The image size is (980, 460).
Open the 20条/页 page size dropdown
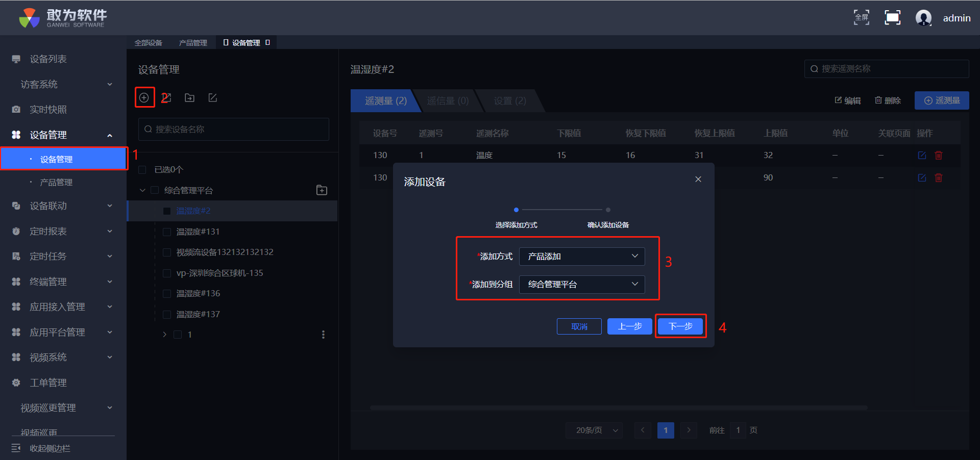point(595,430)
